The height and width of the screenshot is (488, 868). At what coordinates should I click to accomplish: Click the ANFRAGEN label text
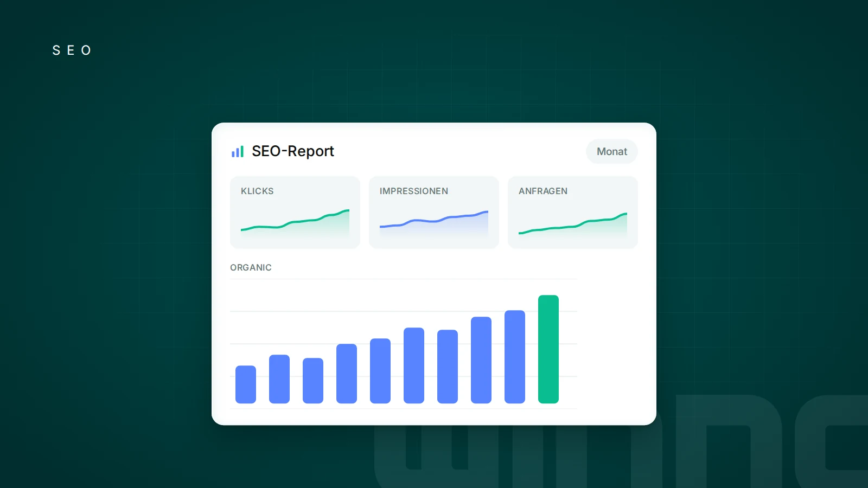coord(543,191)
